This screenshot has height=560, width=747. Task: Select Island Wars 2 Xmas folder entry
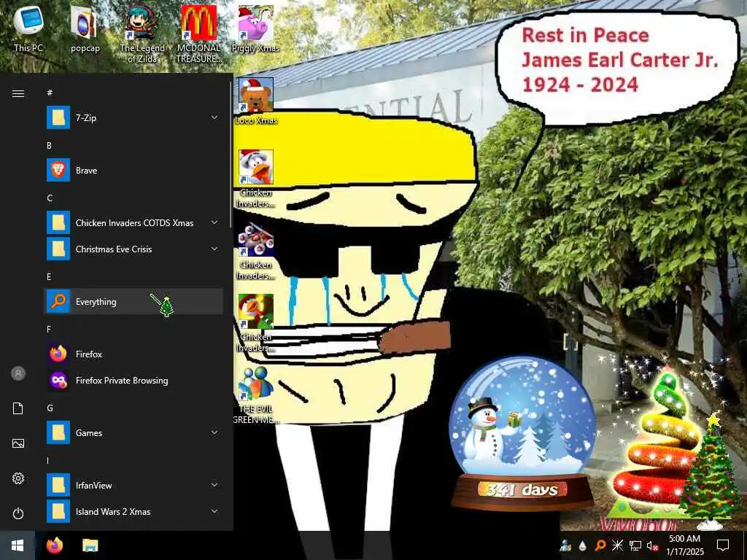tap(133, 511)
